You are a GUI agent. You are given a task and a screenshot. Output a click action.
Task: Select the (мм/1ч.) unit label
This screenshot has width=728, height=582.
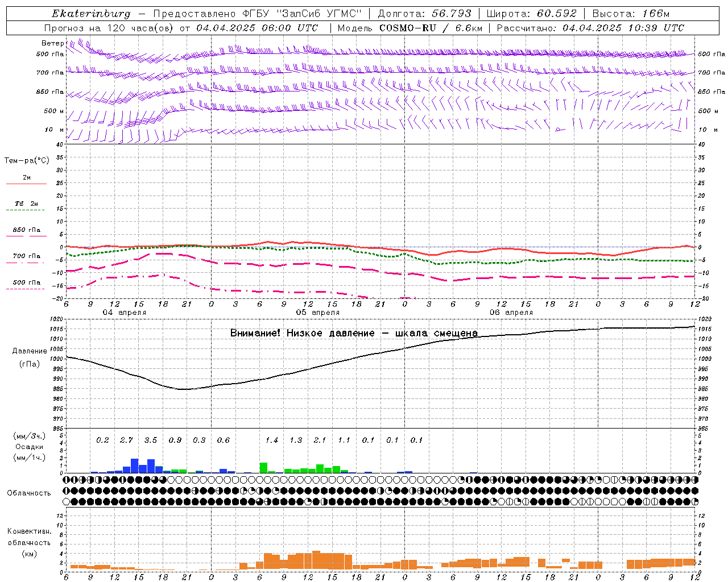tap(29, 458)
